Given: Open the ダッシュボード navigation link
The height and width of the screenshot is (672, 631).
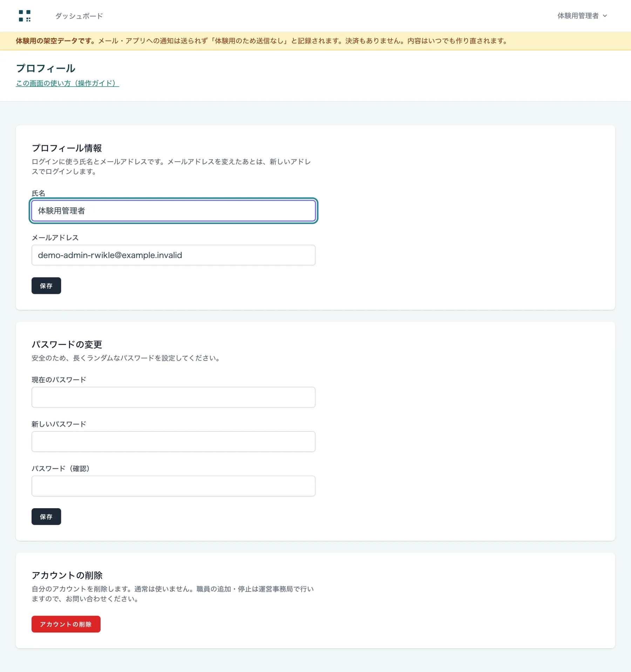Looking at the screenshot, I should (x=79, y=16).
